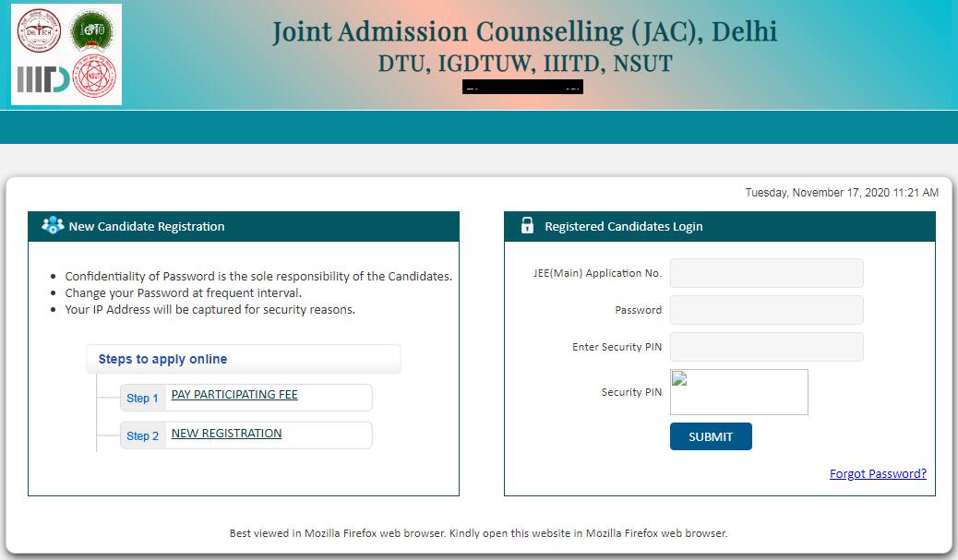The width and height of the screenshot is (958, 560).
Task: Open the NEW REGISTRATION link
Action: tap(226, 433)
